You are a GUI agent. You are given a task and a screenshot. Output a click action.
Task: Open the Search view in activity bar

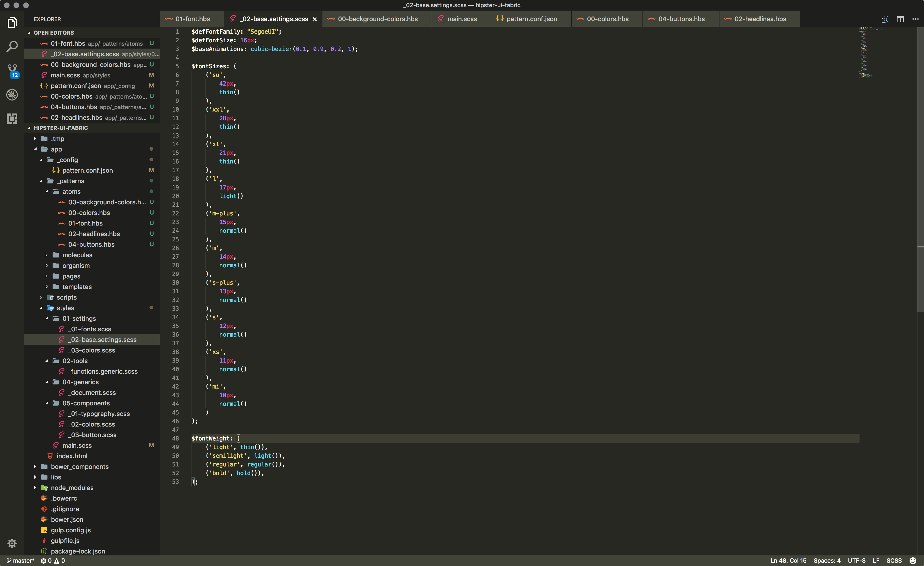coord(12,46)
